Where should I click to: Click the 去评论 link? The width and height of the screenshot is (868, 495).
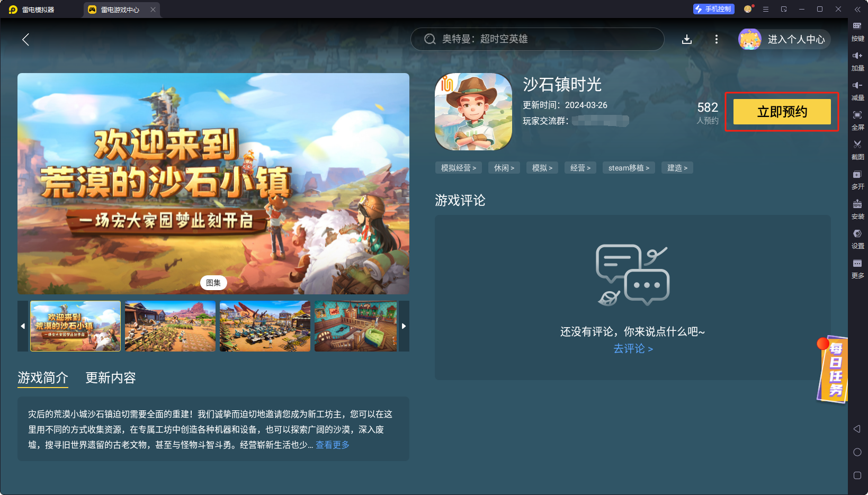(633, 348)
